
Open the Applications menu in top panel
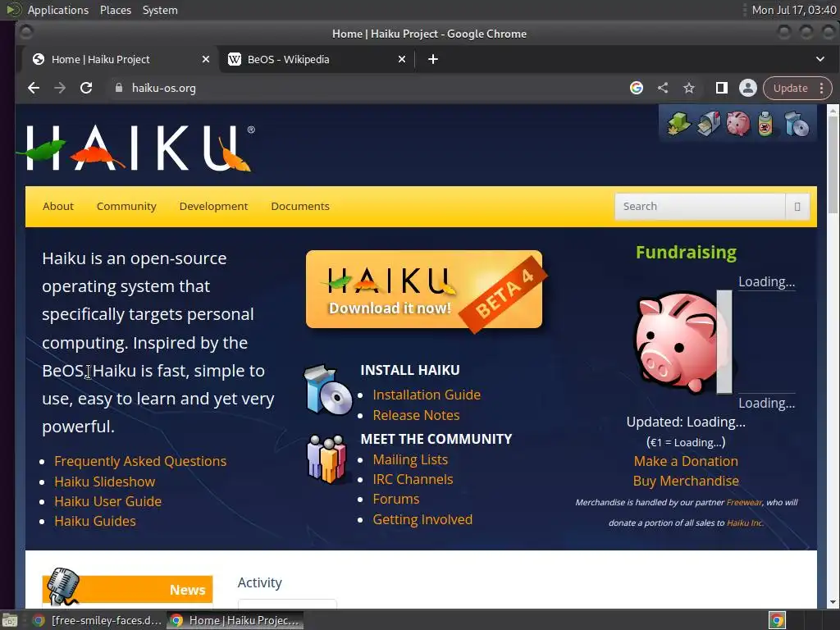(58, 10)
